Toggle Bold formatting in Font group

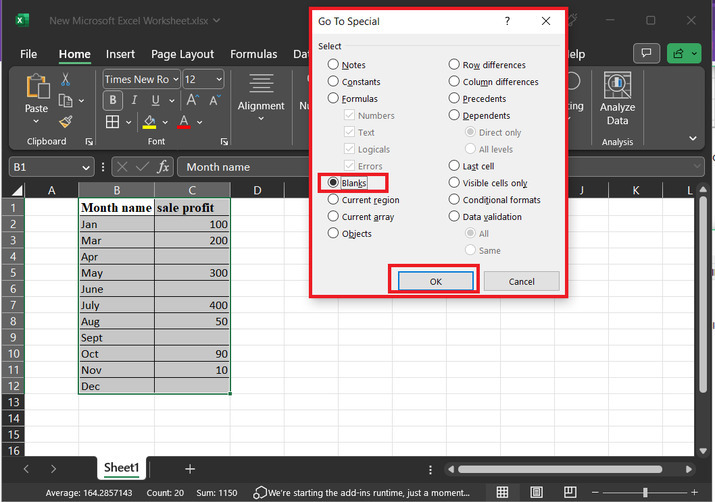[112, 100]
